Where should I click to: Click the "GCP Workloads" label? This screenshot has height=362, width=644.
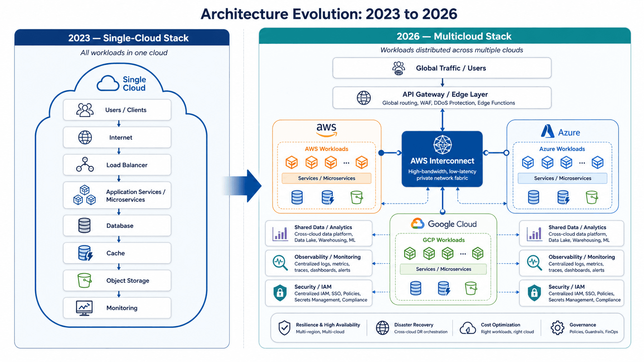point(444,240)
